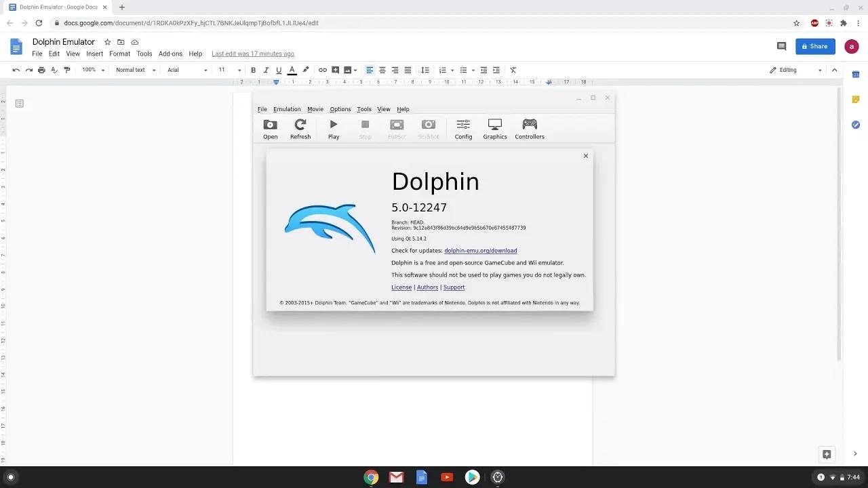The height and width of the screenshot is (488, 868).
Task: Open the Support link in About dialog
Action: [454, 287]
